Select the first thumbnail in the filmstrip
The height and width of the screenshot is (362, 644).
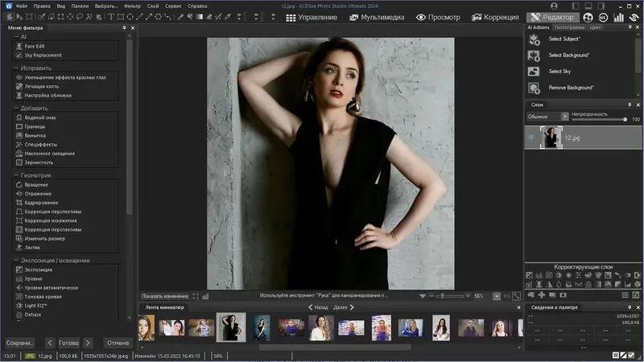click(x=146, y=327)
